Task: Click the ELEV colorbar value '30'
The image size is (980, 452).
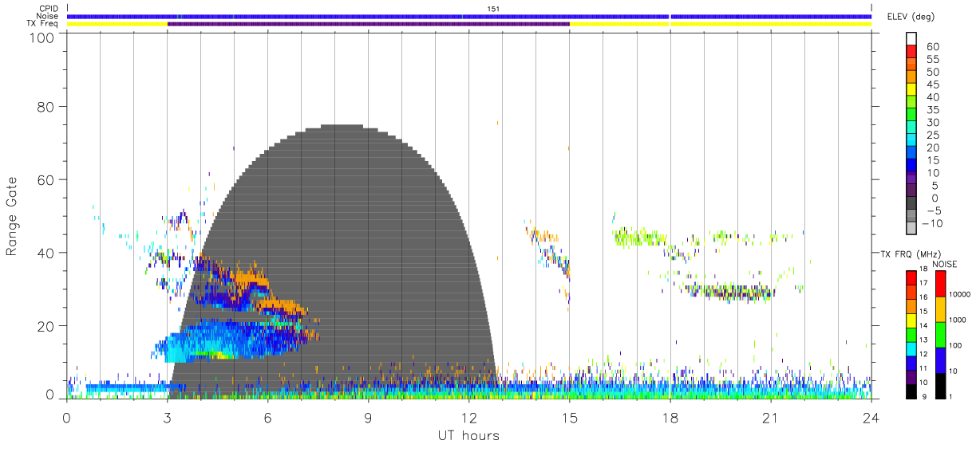Action: [932, 122]
